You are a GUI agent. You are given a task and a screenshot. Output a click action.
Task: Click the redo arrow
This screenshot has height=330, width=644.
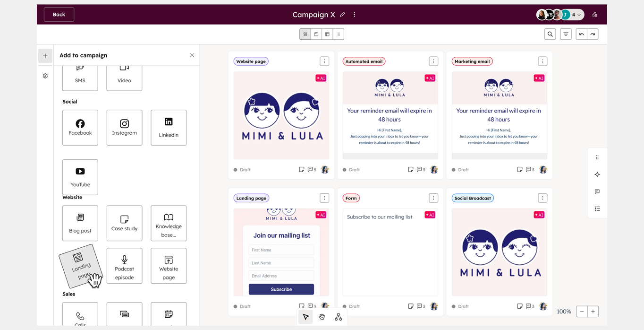pyautogui.click(x=593, y=34)
